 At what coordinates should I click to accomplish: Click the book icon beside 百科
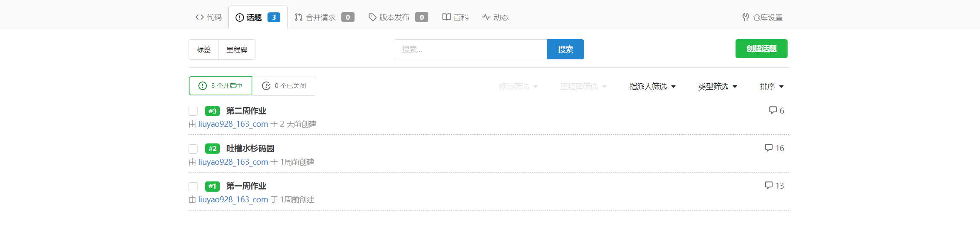pyautogui.click(x=446, y=17)
